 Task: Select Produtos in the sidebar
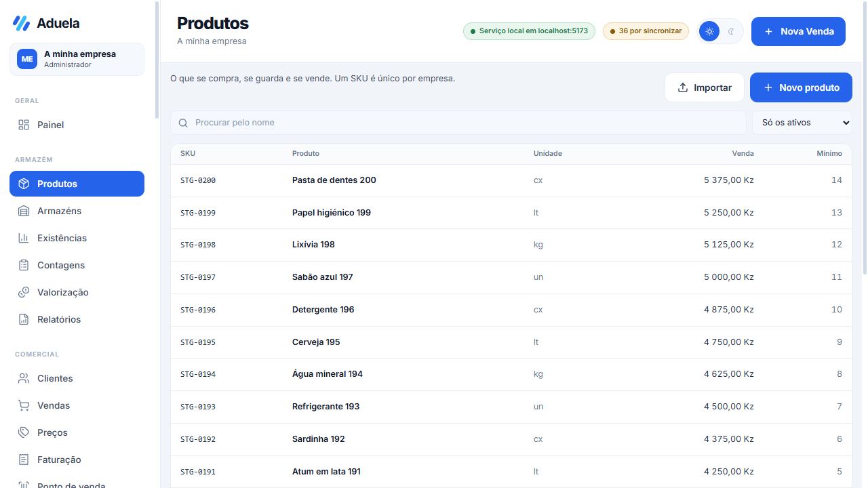pyautogui.click(x=77, y=184)
